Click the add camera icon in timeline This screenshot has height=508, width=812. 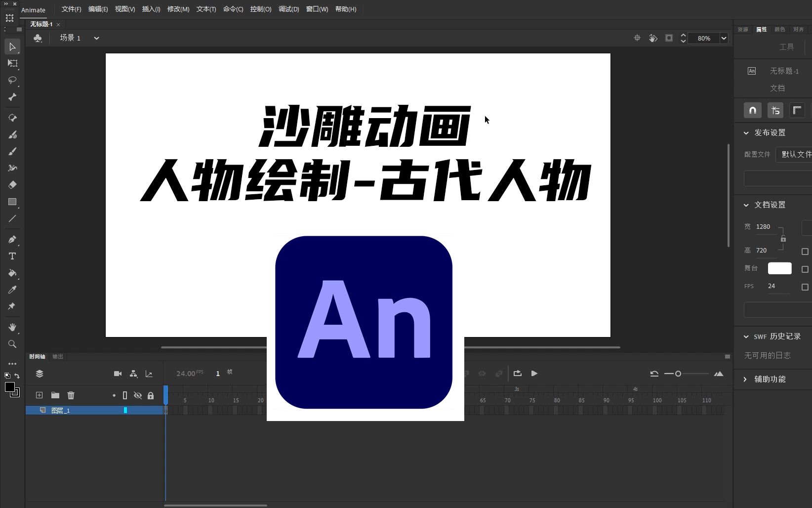118,374
